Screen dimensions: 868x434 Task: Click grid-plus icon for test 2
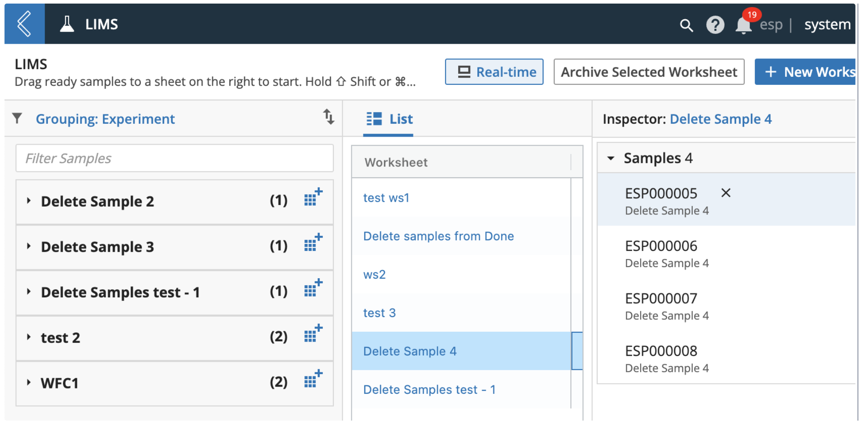click(x=313, y=334)
